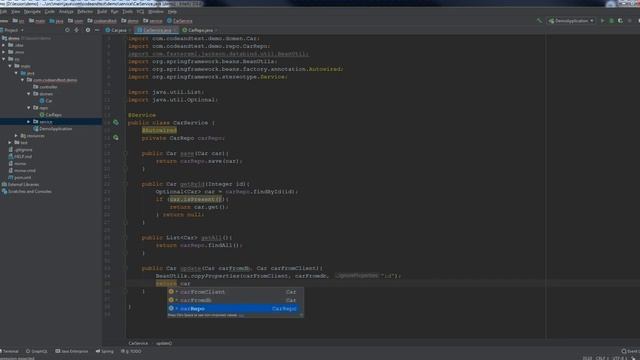Select External Libraries node
The image size is (640, 360).
tap(20, 184)
